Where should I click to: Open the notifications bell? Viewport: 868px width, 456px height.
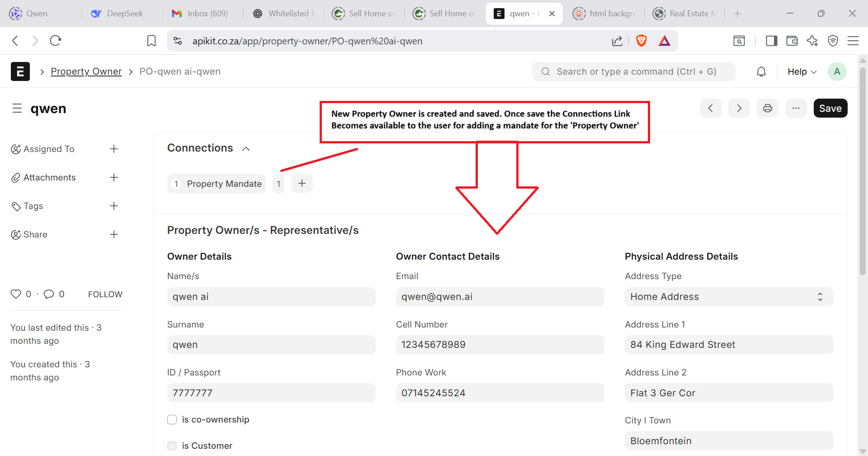pos(761,71)
